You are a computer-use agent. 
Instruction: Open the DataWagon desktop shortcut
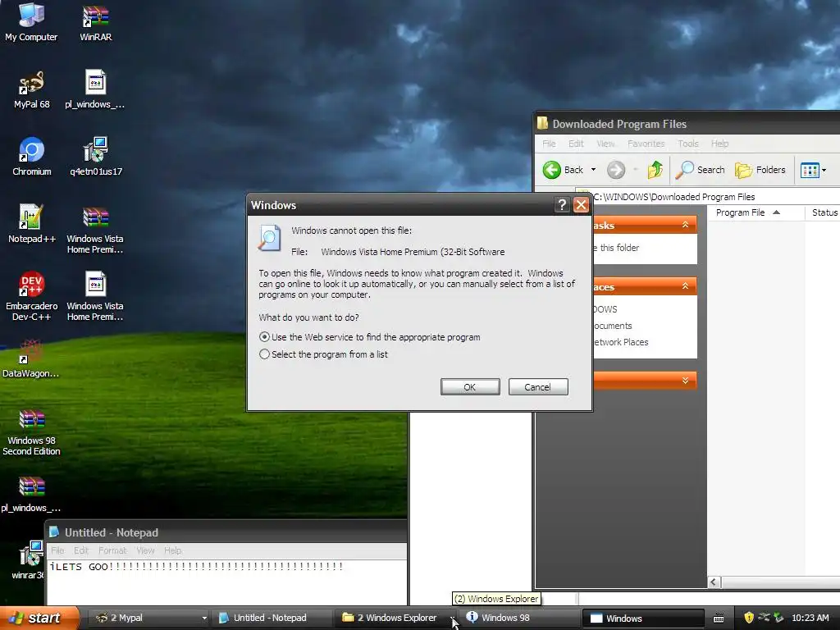point(30,358)
